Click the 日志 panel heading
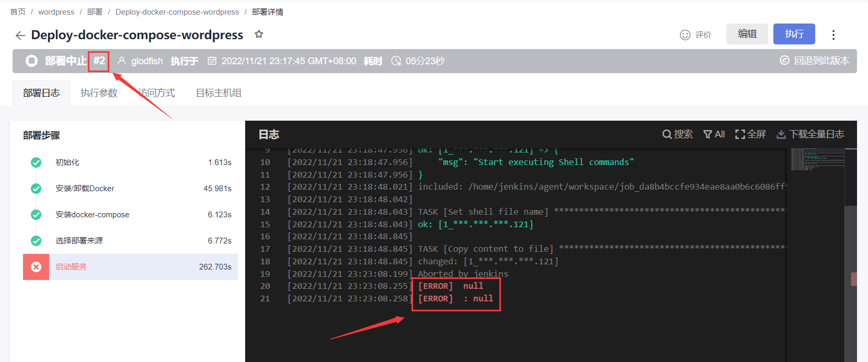The image size is (868, 362). tap(269, 135)
